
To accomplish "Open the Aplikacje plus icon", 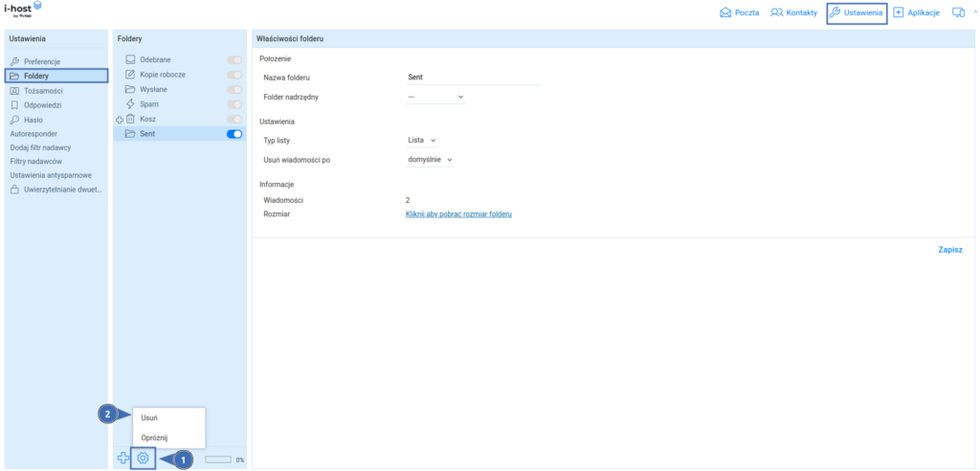I will 899,12.
